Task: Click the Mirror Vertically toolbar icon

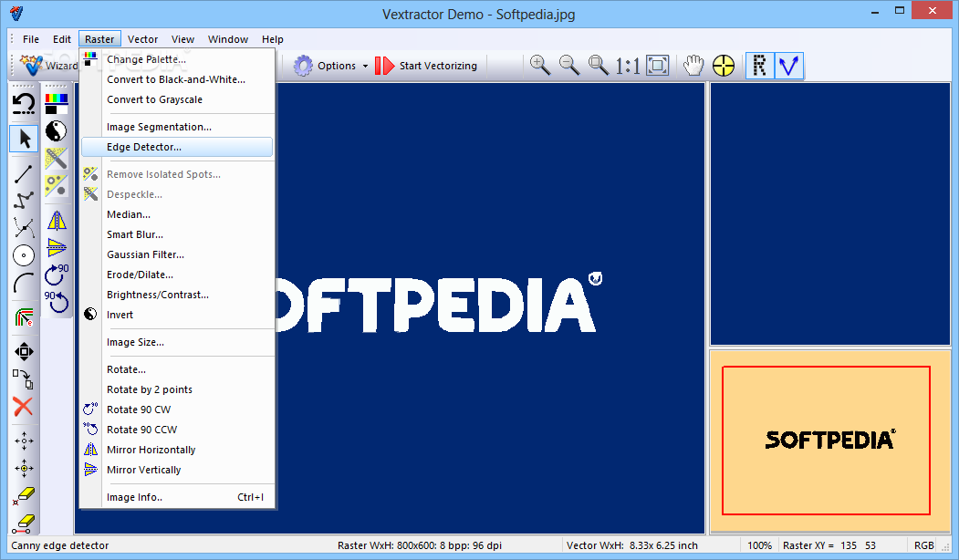Action: point(57,247)
